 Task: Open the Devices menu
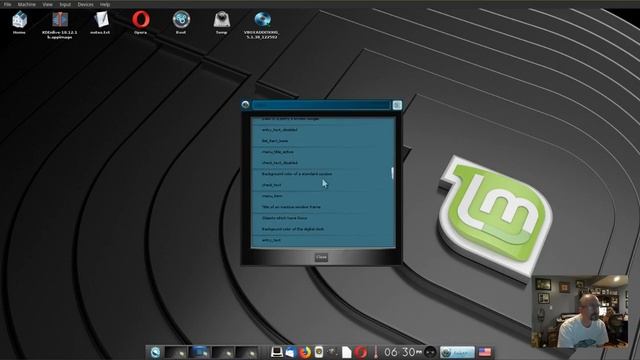(85, 4)
